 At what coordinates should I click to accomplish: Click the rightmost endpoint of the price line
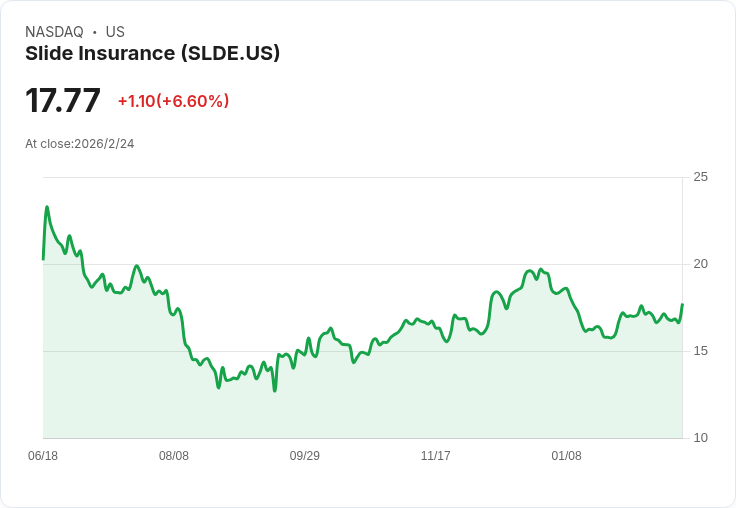682,305
